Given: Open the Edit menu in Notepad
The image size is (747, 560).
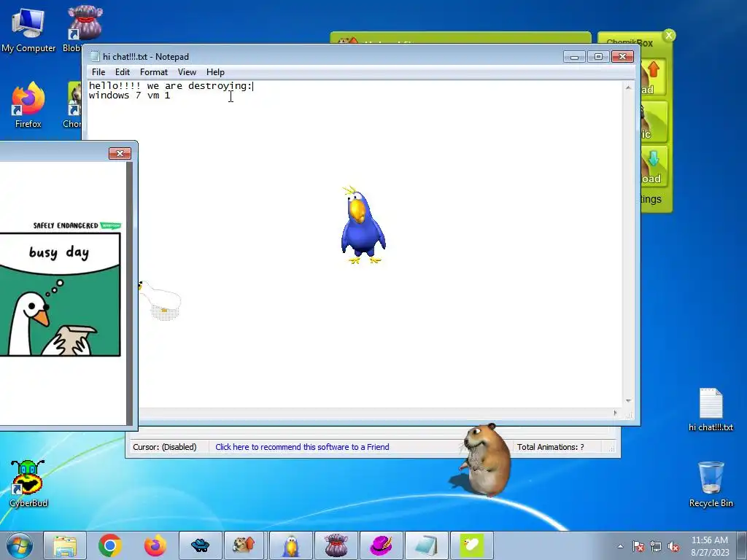Looking at the screenshot, I should [123, 72].
